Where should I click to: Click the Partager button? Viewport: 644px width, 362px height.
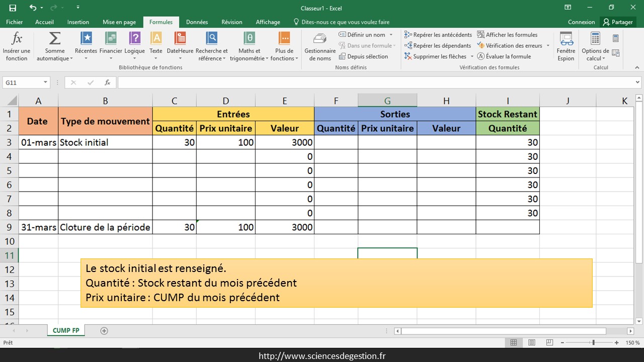pos(618,22)
